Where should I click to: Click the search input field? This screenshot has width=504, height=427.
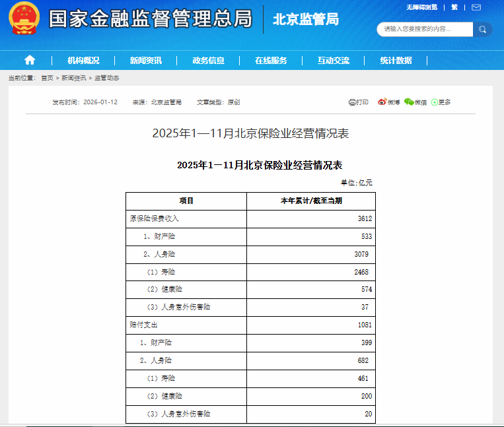(425, 29)
